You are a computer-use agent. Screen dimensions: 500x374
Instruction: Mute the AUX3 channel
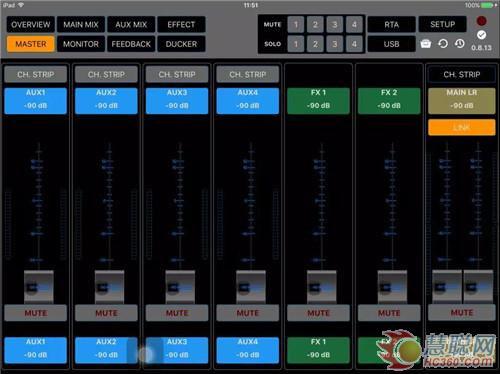177,313
